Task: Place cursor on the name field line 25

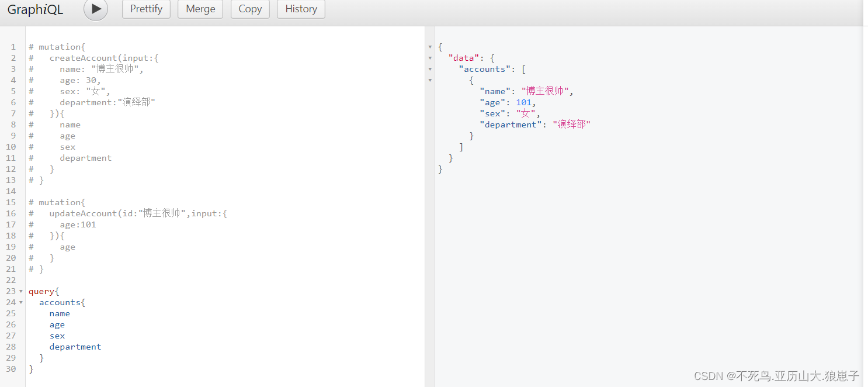Action: [60, 313]
